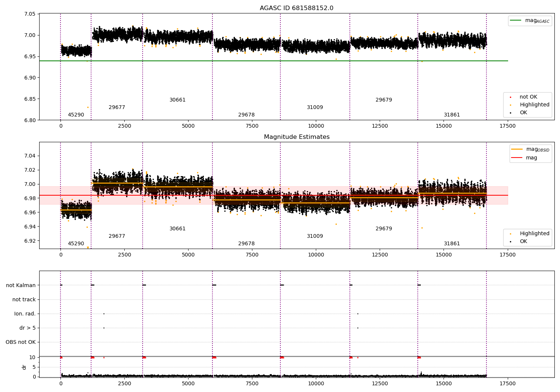Click the 'Magnitude Estimates' plot title
The image size is (560, 392).
[297, 137]
